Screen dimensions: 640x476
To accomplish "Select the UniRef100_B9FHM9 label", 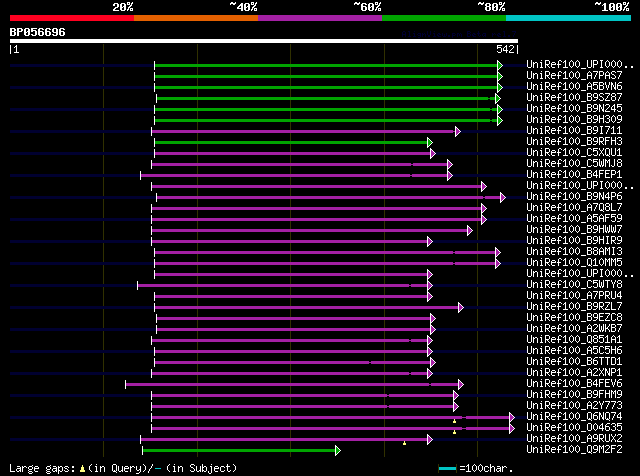I will (574, 395).
